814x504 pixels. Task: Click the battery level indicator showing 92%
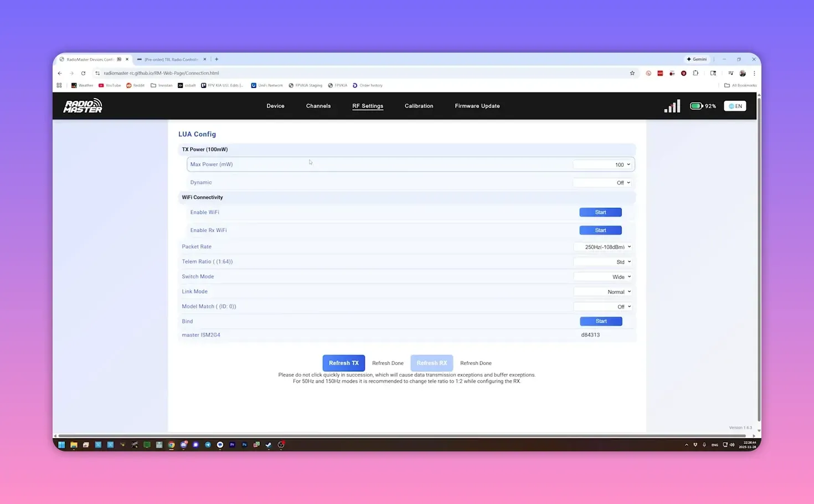point(702,106)
